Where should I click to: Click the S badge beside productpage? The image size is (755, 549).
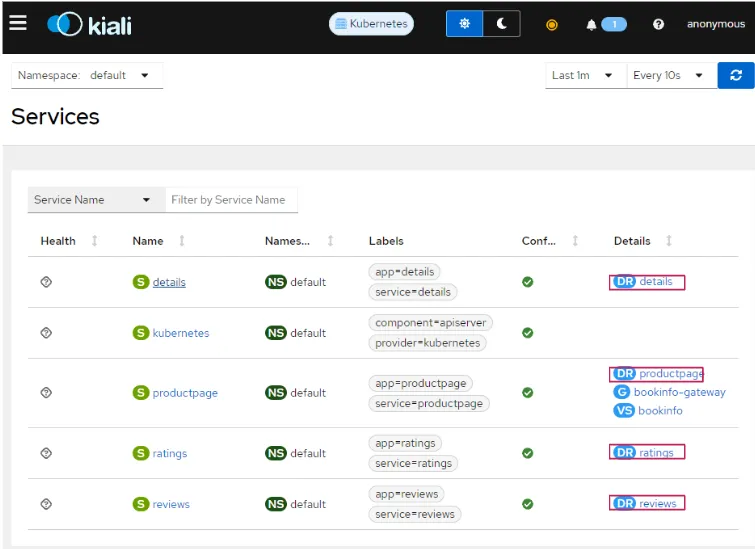pos(141,392)
